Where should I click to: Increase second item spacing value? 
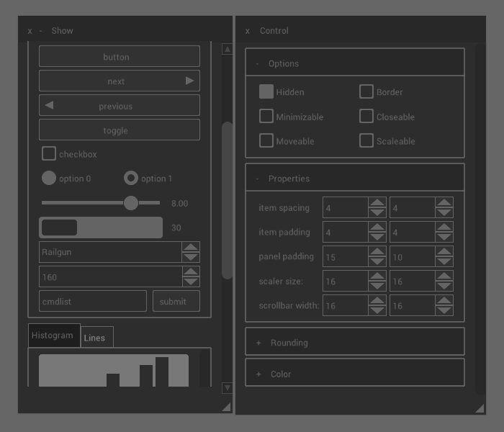[x=444, y=202]
